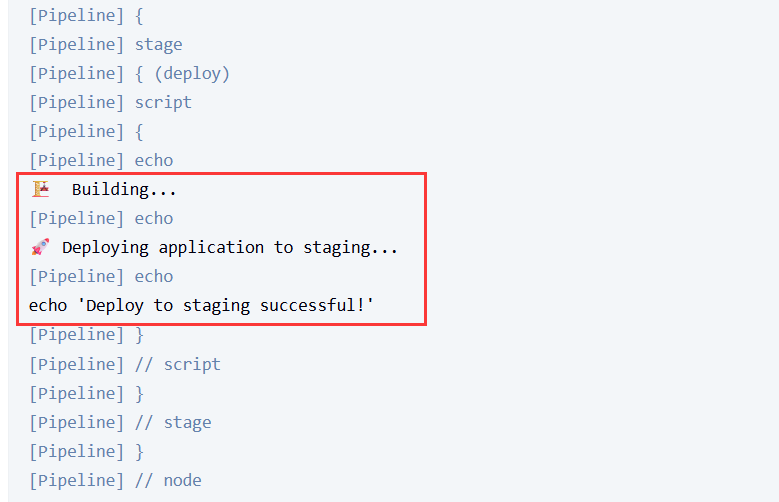Click the rocket emoji before Deploying
The width and height of the screenshot is (779, 502).
click(x=41, y=247)
